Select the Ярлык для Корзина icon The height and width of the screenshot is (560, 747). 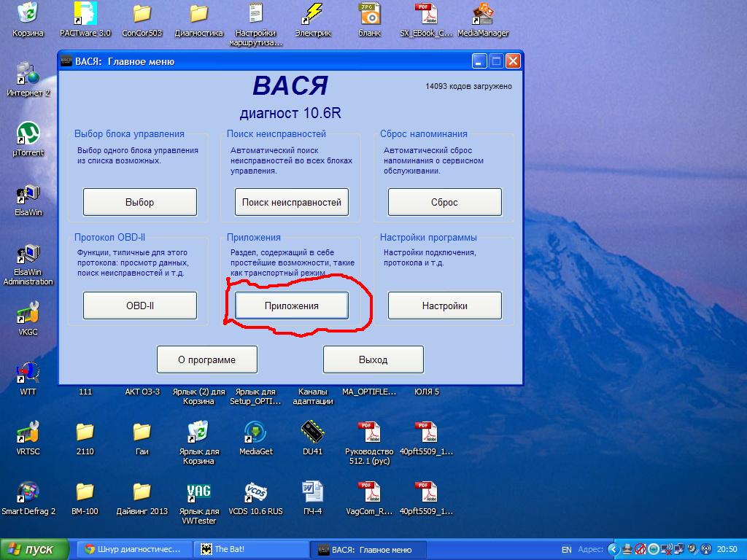tap(198, 432)
